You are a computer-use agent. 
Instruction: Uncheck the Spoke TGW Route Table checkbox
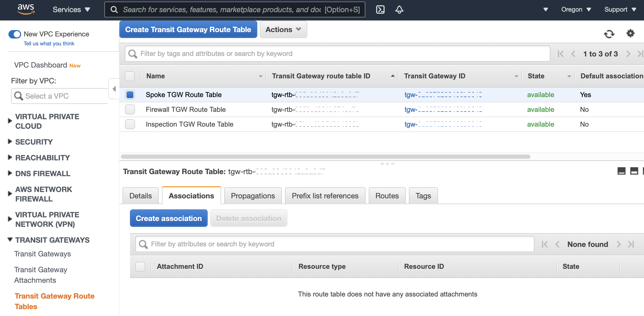coord(130,95)
